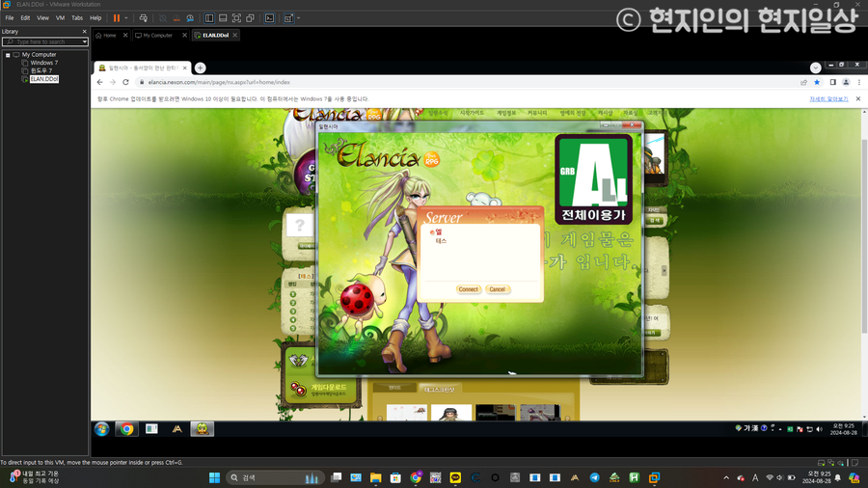Click Cancel in the Server dialog
Viewport: 868px width, 488px height.
pyautogui.click(x=497, y=289)
